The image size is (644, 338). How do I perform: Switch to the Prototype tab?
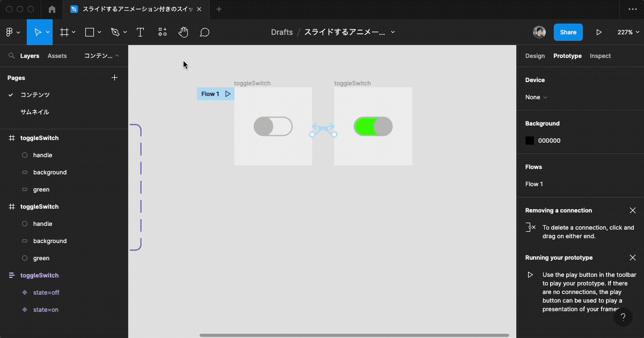(567, 56)
